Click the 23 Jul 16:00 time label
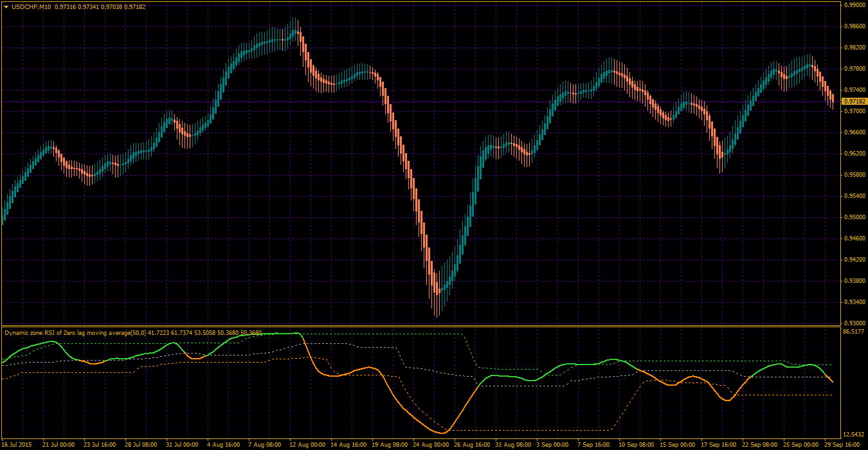Image resolution: width=868 pixels, height=450 pixels. (100, 445)
